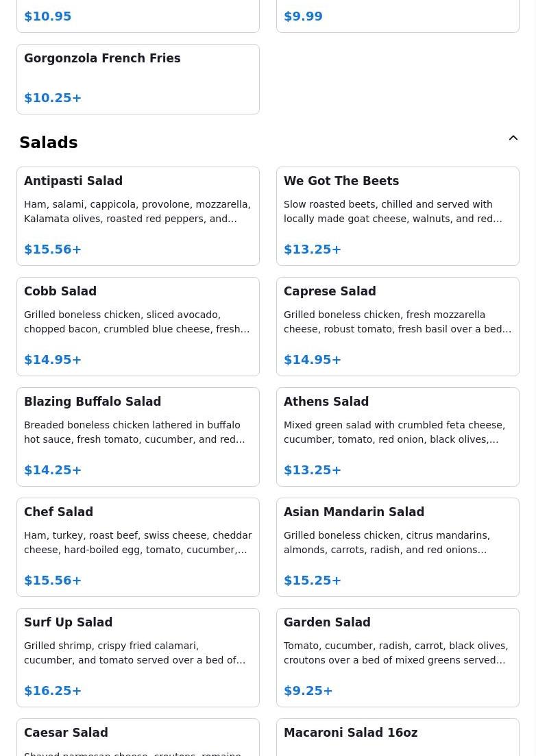Screen dimensions: 536x756
Task: Click the $16.25+ price on Surf Up Salad
Action: point(53,690)
